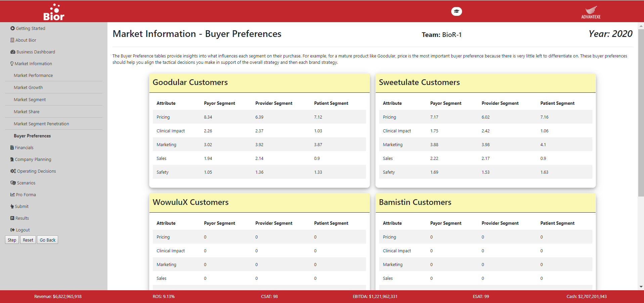The image size is (644, 303).
Task: Log out of the simulation
Action: pyautogui.click(x=23, y=230)
